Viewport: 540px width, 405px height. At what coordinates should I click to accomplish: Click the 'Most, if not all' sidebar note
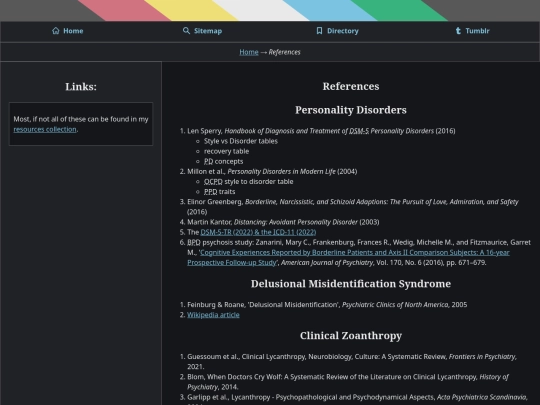pos(81,124)
